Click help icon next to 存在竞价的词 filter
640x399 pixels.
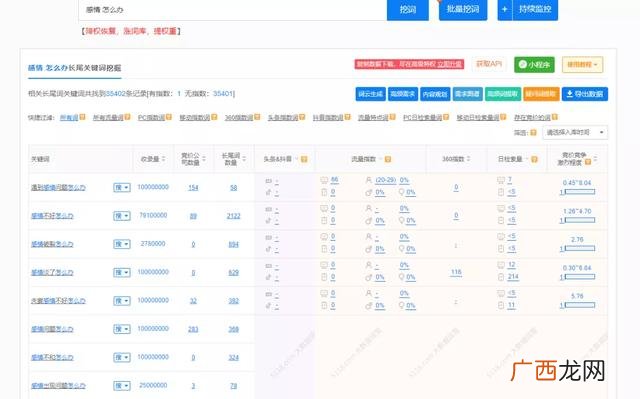pos(555,117)
